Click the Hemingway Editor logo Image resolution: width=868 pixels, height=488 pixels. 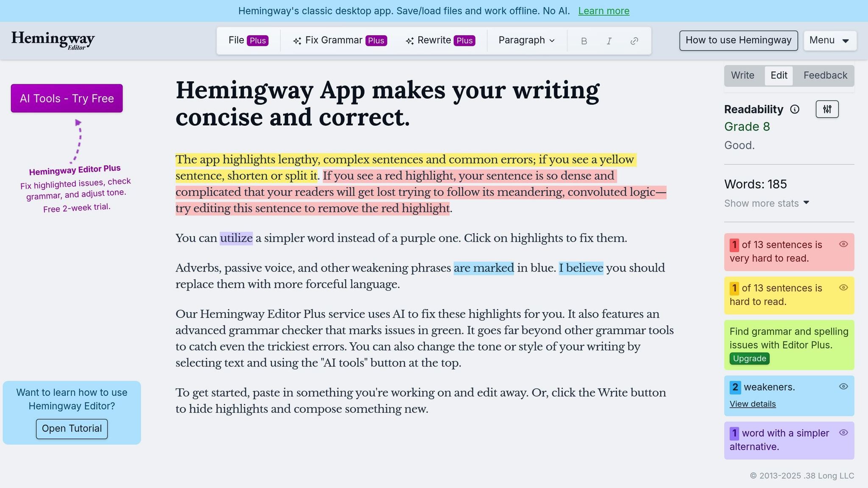pyautogui.click(x=53, y=40)
